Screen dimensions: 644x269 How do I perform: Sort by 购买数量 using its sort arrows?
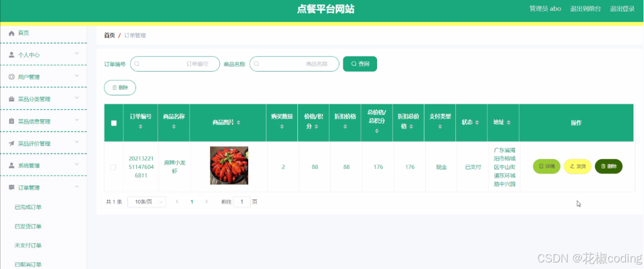coord(282,127)
